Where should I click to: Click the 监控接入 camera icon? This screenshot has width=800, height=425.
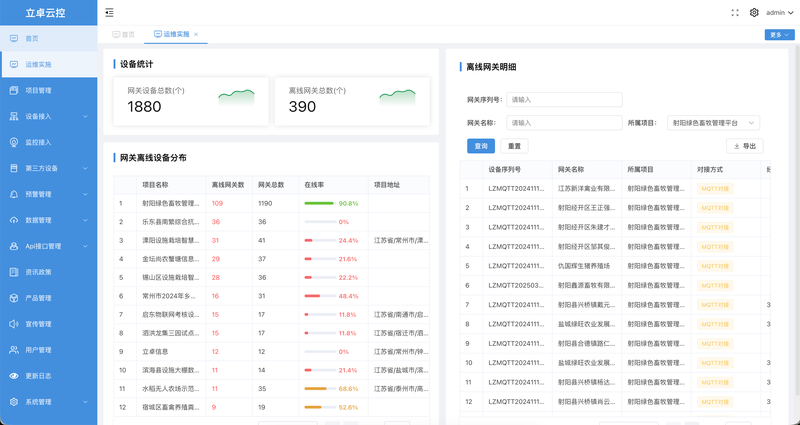tap(14, 142)
